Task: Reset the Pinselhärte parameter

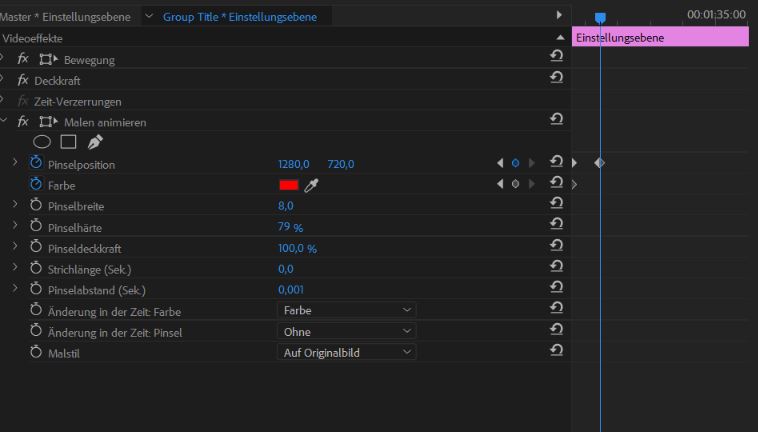Action: tap(556, 224)
